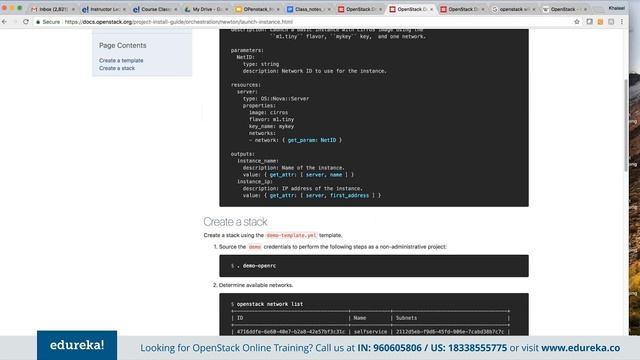Switch to the Gmail Inbox tab

[53, 9]
